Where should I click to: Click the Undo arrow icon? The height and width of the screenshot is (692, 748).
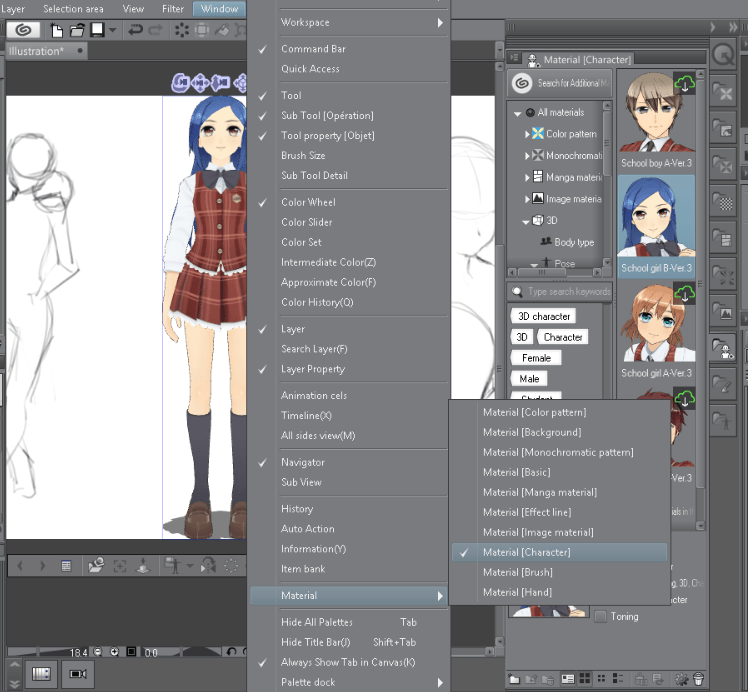[135, 31]
